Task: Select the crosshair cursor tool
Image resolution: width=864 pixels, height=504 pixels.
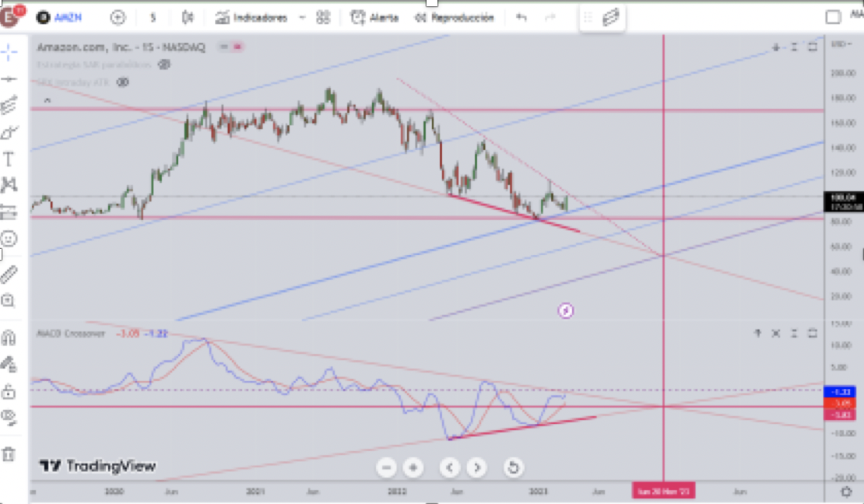Action: 9,52
